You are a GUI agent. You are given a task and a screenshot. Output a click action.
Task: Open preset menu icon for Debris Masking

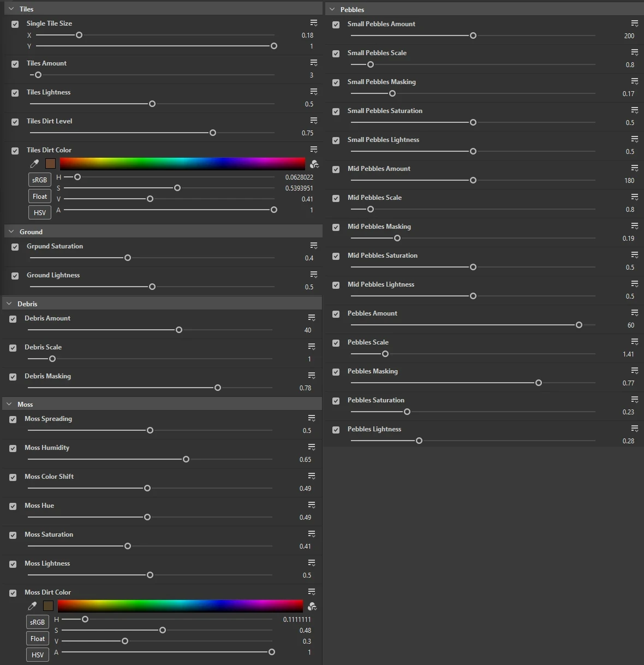point(312,376)
